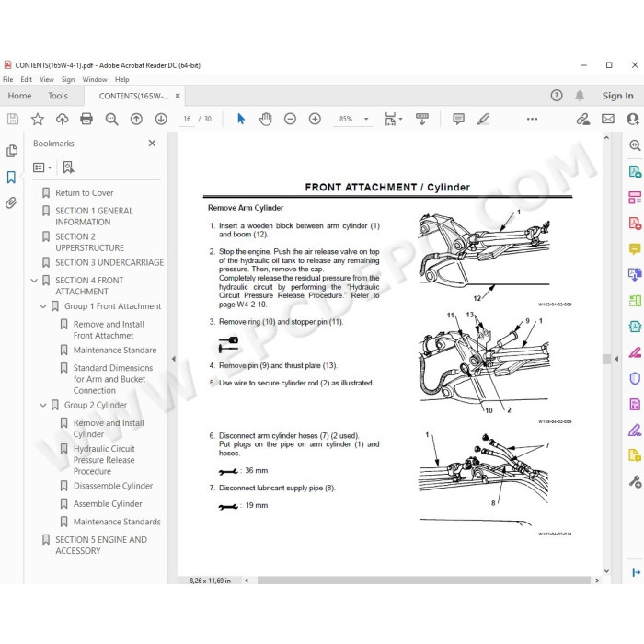644x644 pixels.
Task: Select the Highlight pen tool
Action: pos(483,119)
